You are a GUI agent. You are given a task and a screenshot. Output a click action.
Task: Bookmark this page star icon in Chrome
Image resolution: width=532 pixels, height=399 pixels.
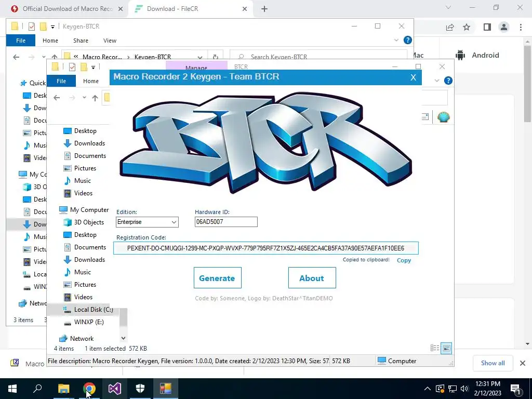[467, 27]
